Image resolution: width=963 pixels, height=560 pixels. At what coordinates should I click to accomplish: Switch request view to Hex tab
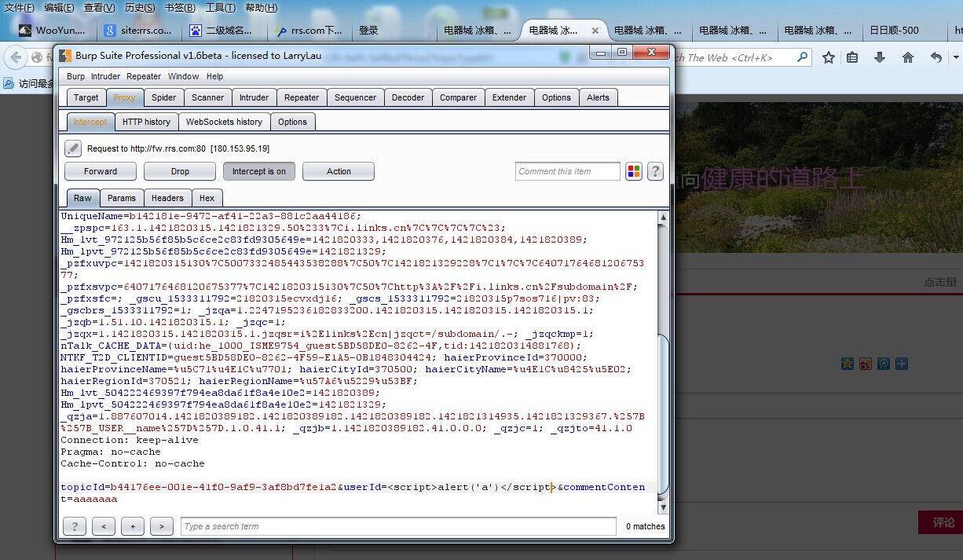click(x=207, y=198)
